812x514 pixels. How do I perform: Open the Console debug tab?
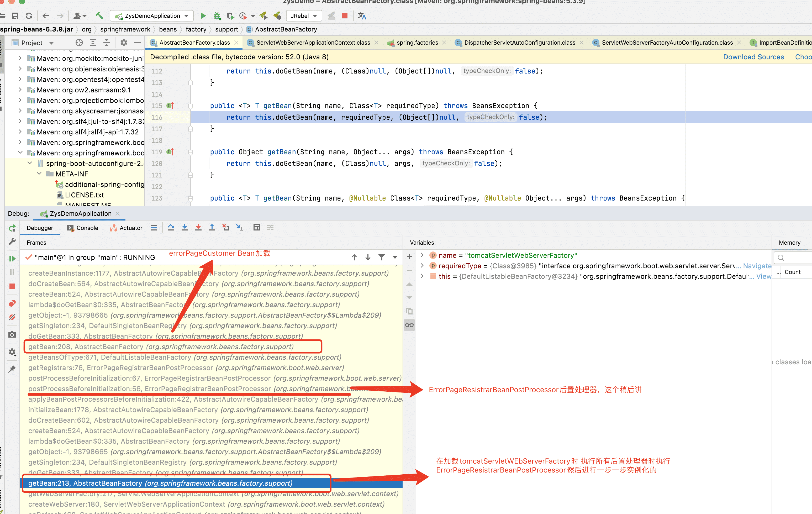point(83,228)
